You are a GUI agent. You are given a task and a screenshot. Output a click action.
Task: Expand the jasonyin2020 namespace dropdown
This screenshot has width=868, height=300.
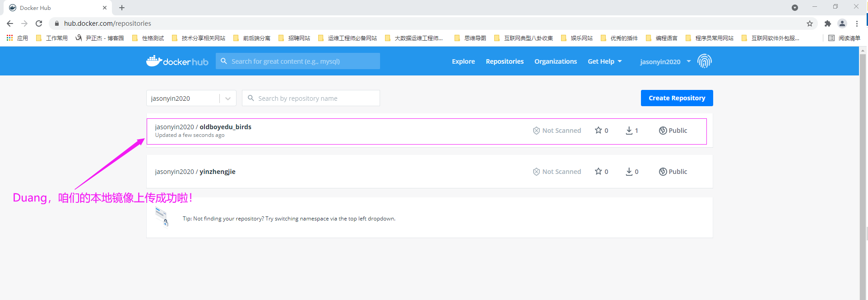(x=227, y=98)
